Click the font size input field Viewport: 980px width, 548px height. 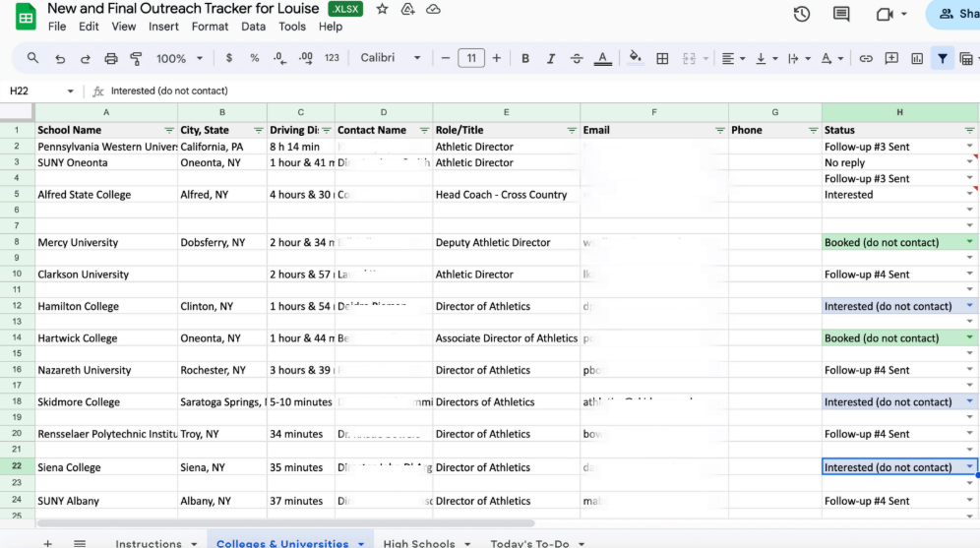tap(470, 58)
